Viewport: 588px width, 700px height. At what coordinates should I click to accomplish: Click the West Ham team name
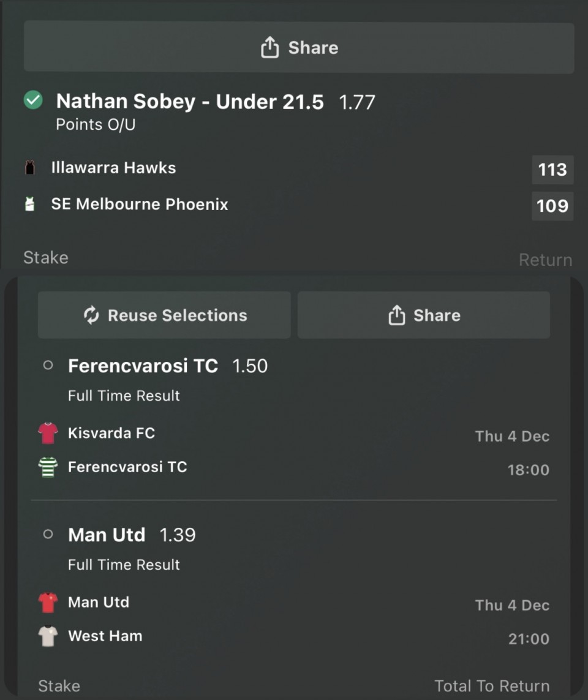(105, 636)
